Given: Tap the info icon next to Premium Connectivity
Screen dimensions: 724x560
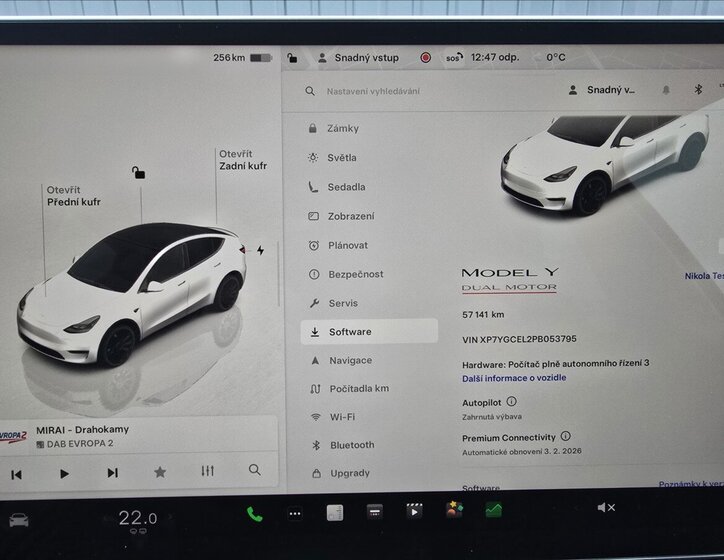Looking at the screenshot, I should click(566, 436).
